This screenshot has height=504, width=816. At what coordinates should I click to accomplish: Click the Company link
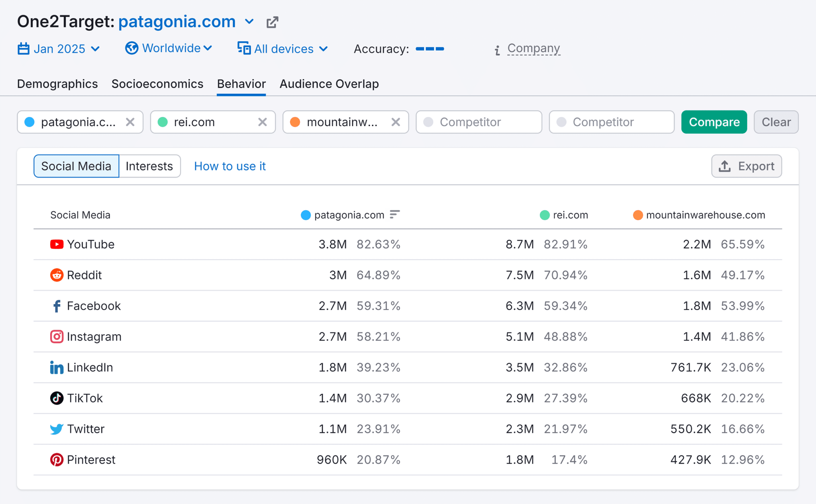point(534,48)
